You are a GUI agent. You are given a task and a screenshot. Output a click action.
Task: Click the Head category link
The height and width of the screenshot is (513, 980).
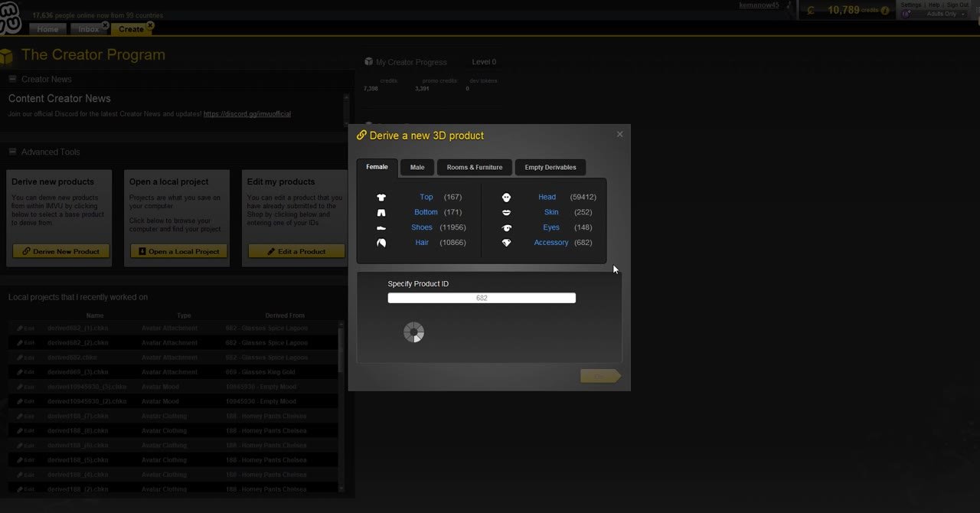[x=547, y=198]
